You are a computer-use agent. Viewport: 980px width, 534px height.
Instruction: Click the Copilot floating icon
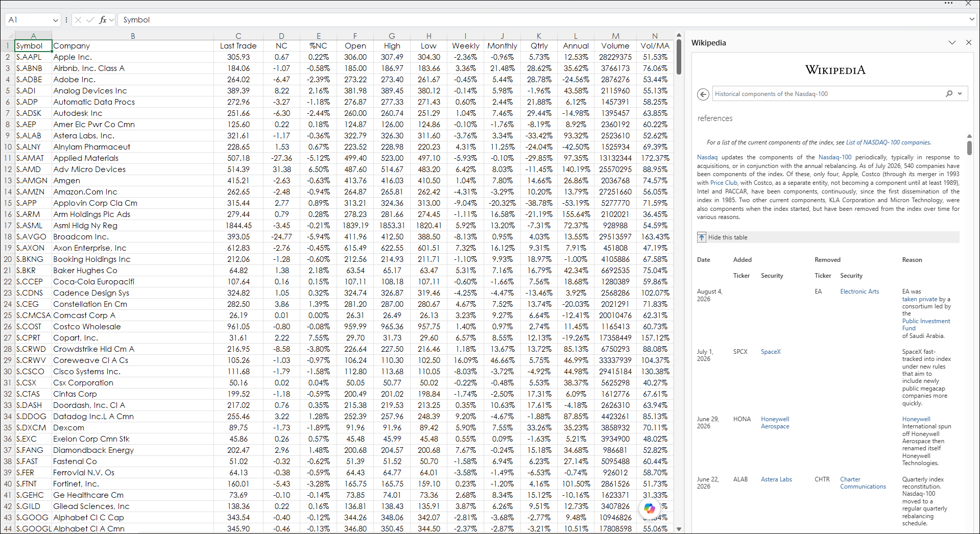pos(649,508)
